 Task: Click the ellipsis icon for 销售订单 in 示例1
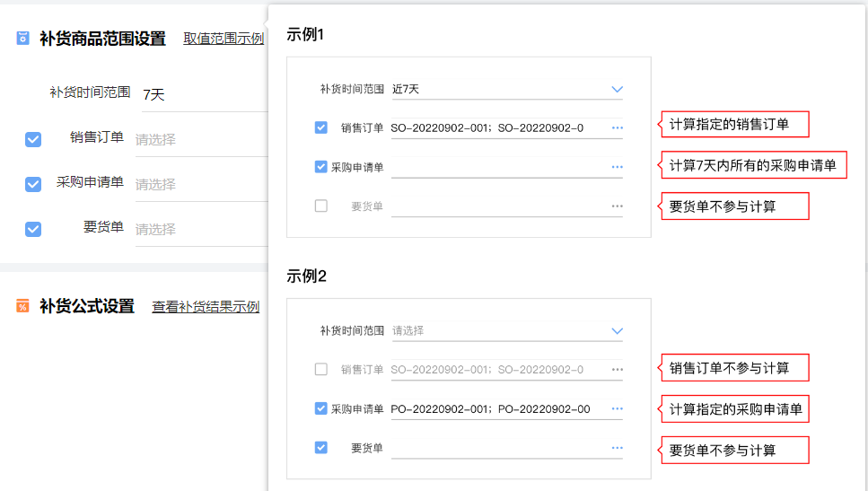[617, 128]
